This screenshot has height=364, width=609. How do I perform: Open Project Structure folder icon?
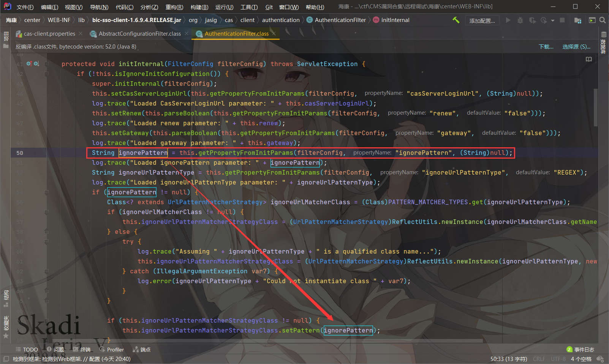578,20
